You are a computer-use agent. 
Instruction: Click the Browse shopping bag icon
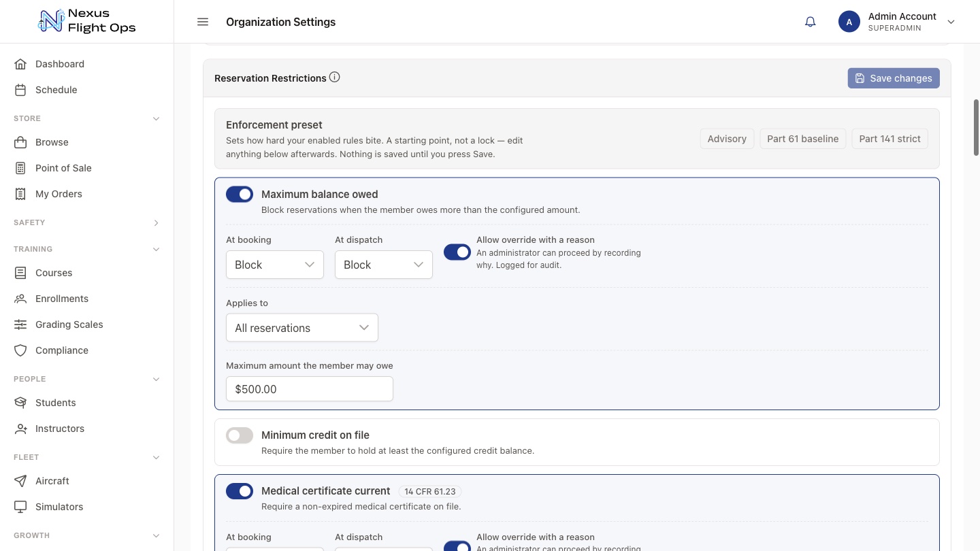pyautogui.click(x=20, y=142)
